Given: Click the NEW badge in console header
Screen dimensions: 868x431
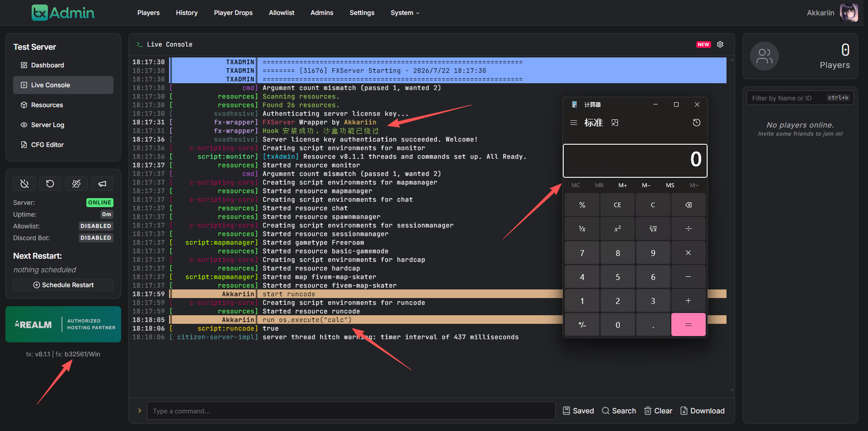Looking at the screenshot, I should [x=703, y=44].
